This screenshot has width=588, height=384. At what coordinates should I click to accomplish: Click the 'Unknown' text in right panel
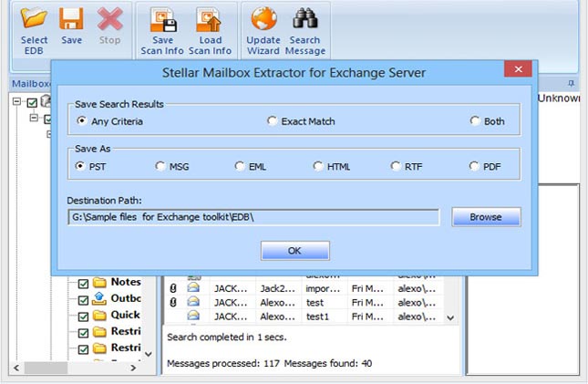coord(559,98)
